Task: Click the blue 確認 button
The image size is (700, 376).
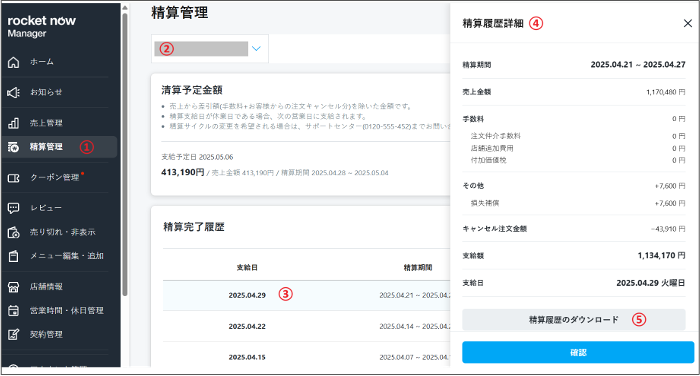Action: pyautogui.click(x=578, y=352)
